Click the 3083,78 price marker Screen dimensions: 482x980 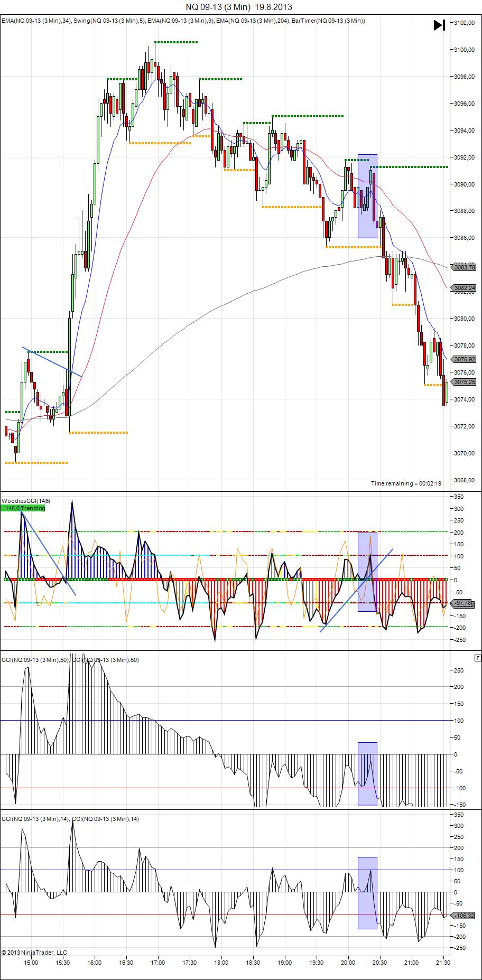(x=465, y=267)
